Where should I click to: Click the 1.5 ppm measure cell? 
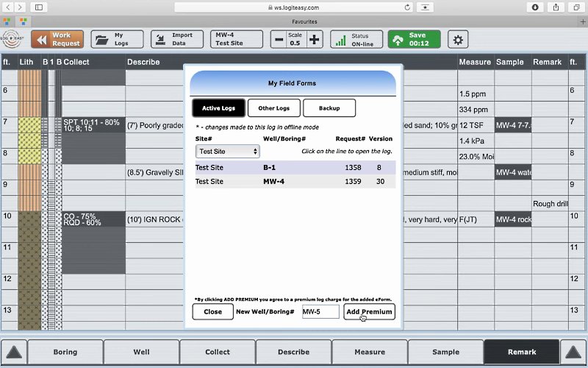point(476,94)
